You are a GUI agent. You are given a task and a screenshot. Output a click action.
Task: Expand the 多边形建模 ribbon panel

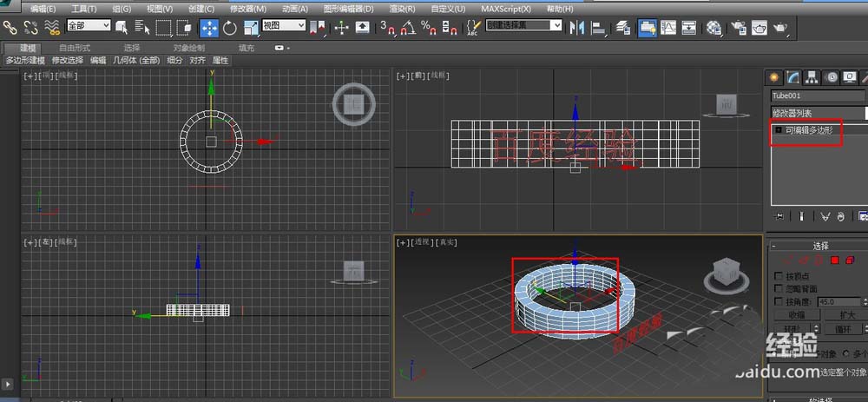click(25, 61)
